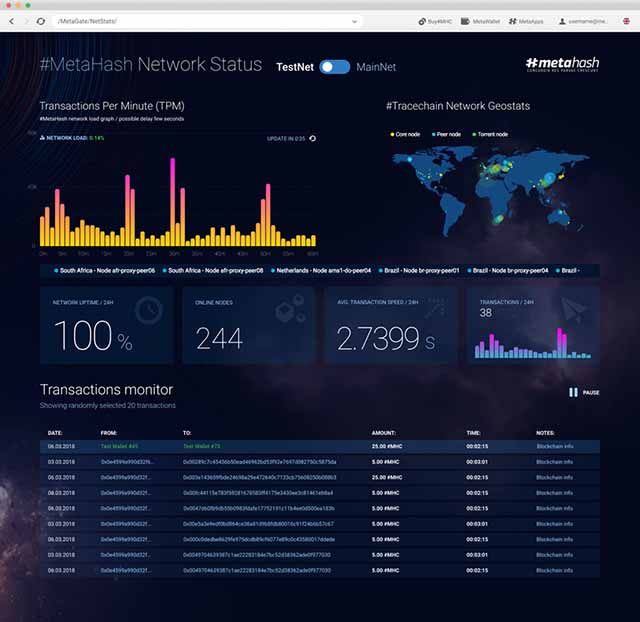This screenshot has height=622, width=640.
Task: Click the Network Load indicator icon
Action: click(x=42, y=138)
